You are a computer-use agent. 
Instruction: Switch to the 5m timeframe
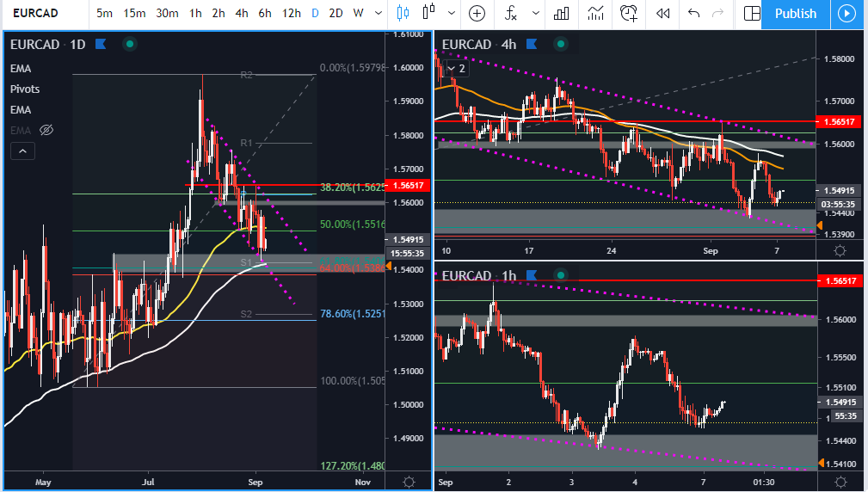point(104,13)
